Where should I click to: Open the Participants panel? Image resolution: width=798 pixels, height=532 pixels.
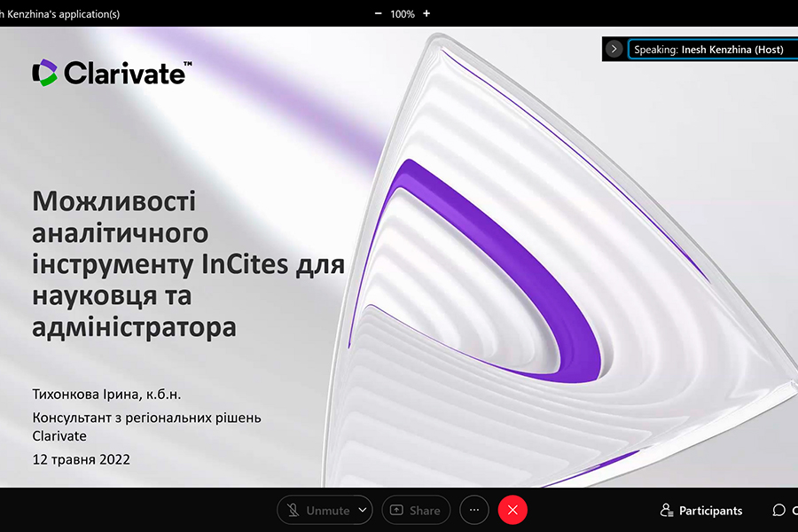(701, 511)
